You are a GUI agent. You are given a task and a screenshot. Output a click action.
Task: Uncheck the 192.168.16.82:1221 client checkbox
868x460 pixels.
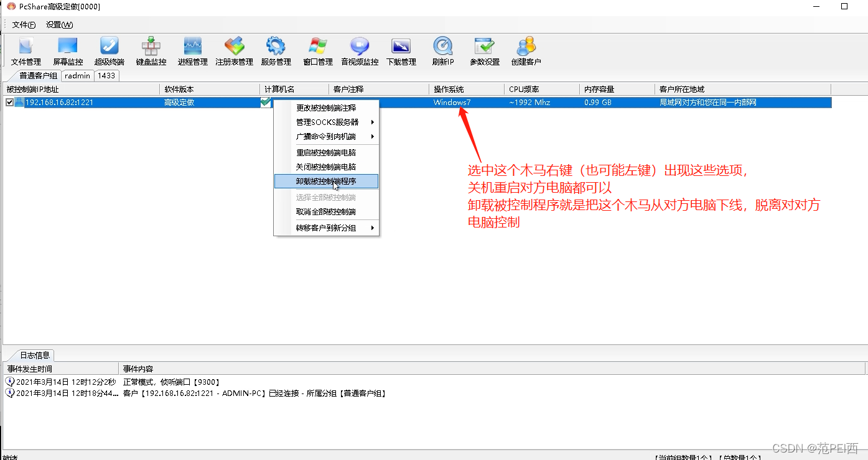coord(9,103)
